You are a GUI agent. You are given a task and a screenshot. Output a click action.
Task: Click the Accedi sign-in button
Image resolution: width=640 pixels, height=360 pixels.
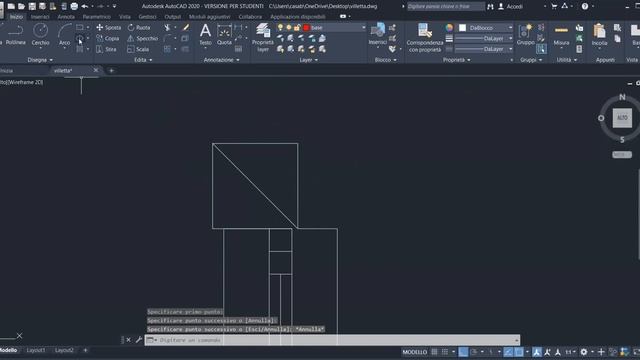511,7
